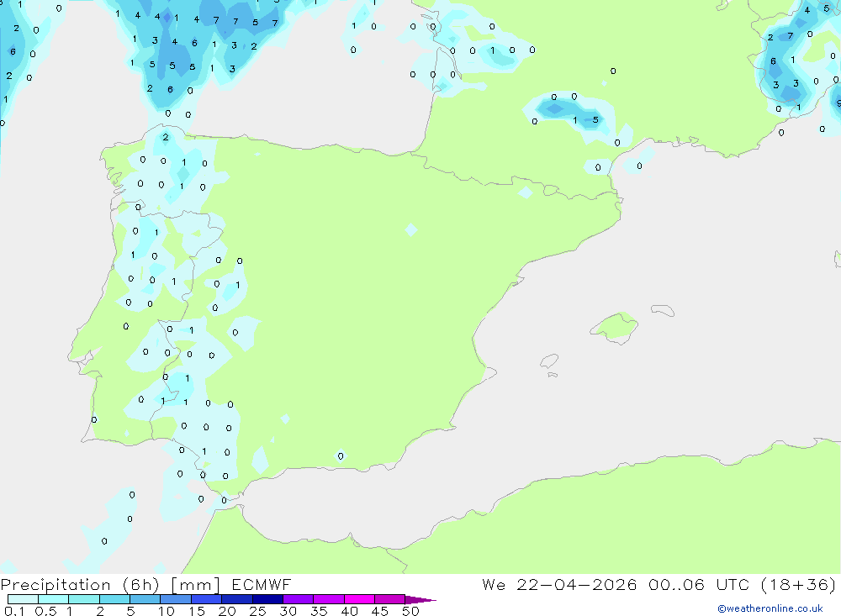Click the '40' legend scale label
The height and width of the screenshot is (616, 841).
pyautogui.click(x=349, y=611)
